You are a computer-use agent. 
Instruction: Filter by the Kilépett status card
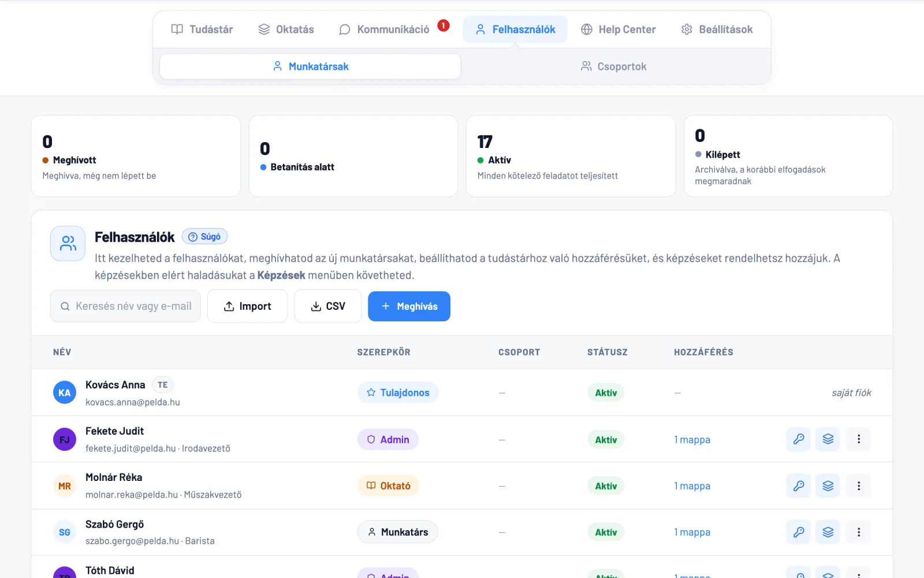point(788,156)
